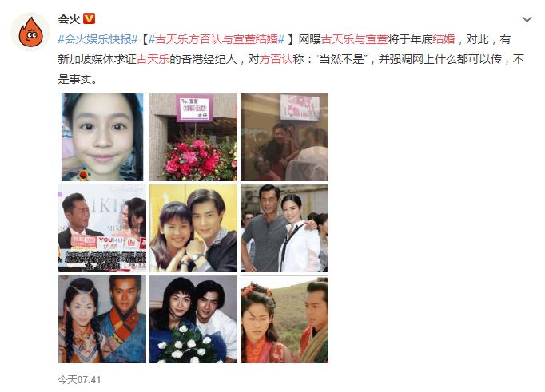Open the photo with woman in white shirt
Image resolution: width=545 pixels, height=392 pixels.
point(284,228)
